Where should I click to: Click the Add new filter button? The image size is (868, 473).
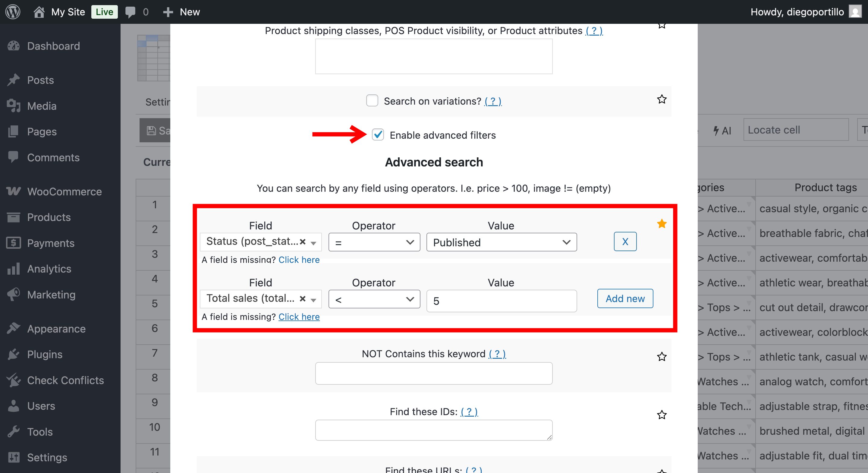coord(625,298)
